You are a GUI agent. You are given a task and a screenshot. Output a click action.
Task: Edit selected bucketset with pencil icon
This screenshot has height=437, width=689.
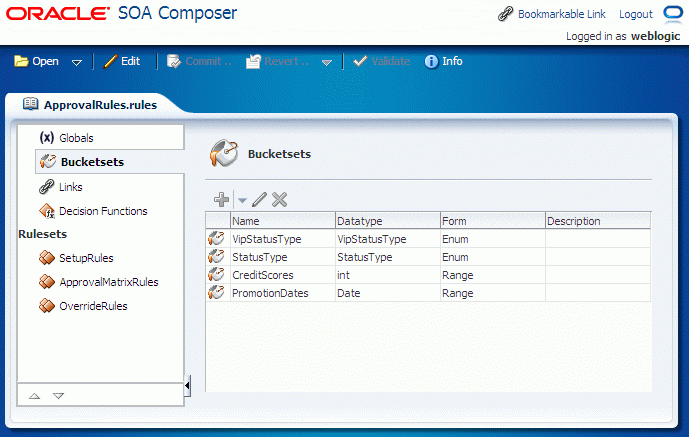point(259,199)
